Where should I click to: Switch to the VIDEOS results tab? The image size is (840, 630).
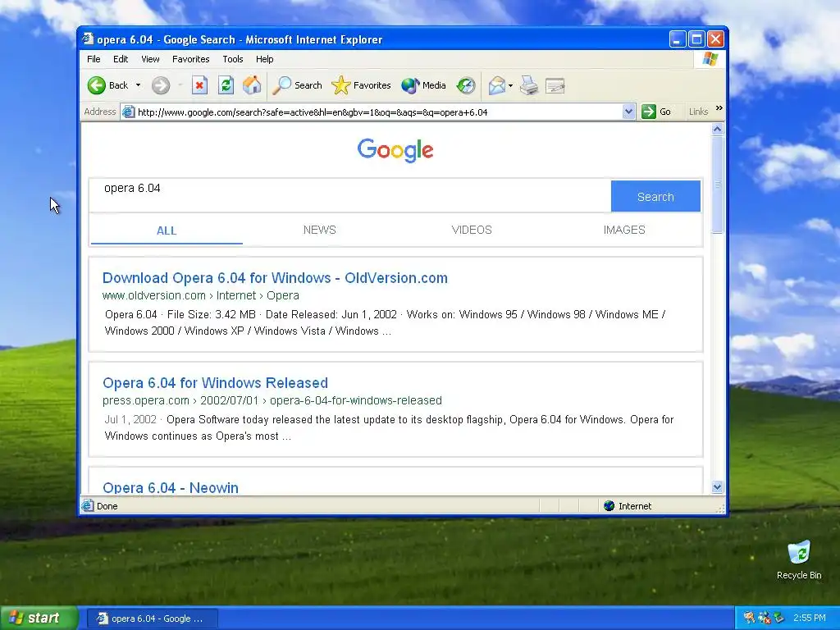pyautogui.click(x=472, y=230)
